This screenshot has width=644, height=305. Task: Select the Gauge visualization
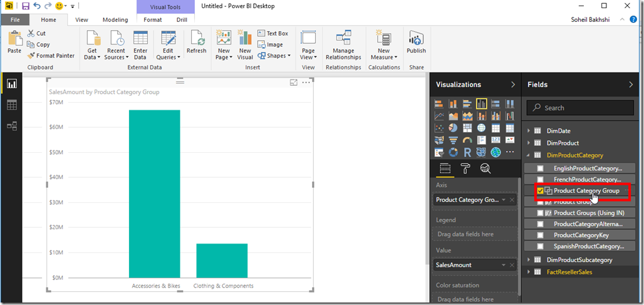coord(467,140)
